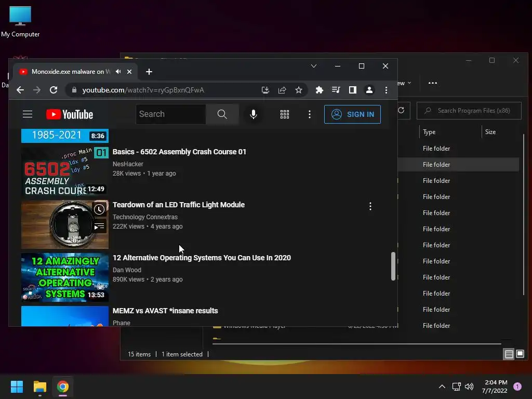Go to YouTube home via logo

[x=70, y=114]
